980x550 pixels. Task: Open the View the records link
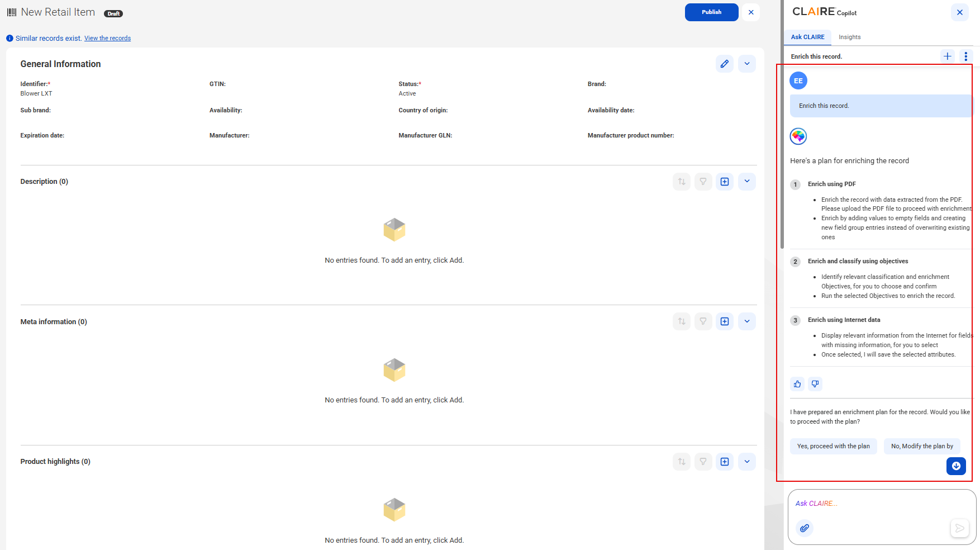(107, 38)
